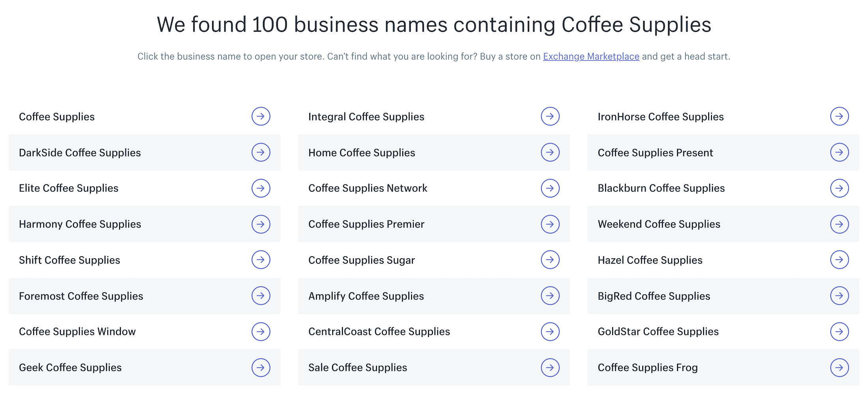Click the arrow next to Amplify Coffee Supplies
This screenshot has width=868, height=393.
click(x=550, y=296)
